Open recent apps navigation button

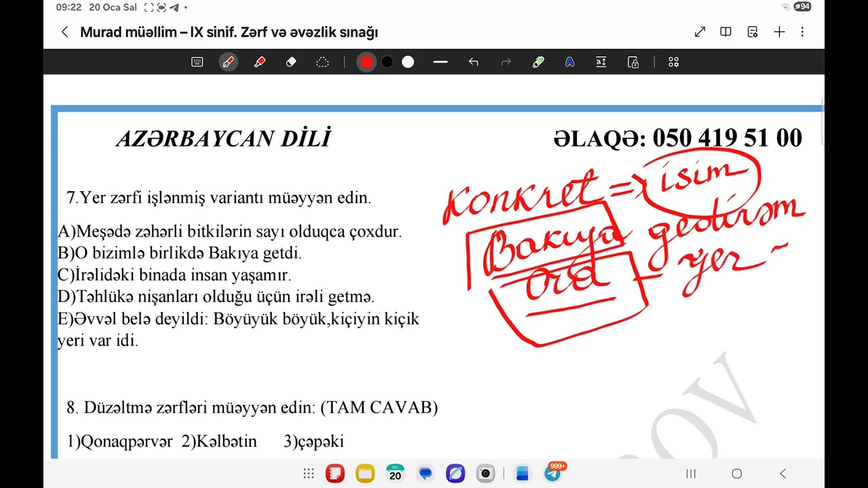(691, 474)
